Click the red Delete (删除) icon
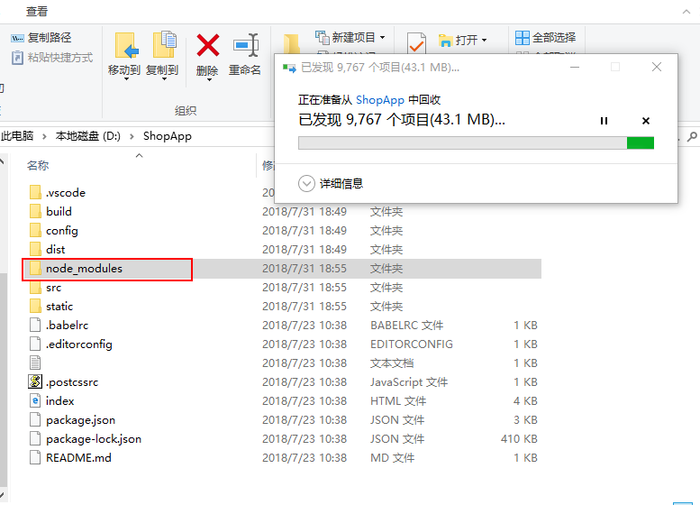 point(208,45)
